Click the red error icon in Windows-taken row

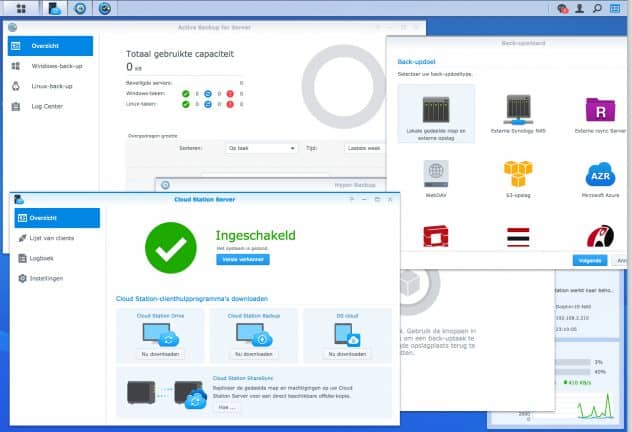pyautogui.click(x=230, y=94)
